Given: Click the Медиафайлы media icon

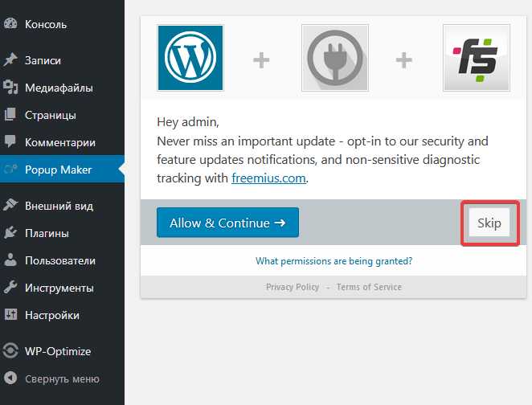Looking at the screenshot, I should 10,87.
